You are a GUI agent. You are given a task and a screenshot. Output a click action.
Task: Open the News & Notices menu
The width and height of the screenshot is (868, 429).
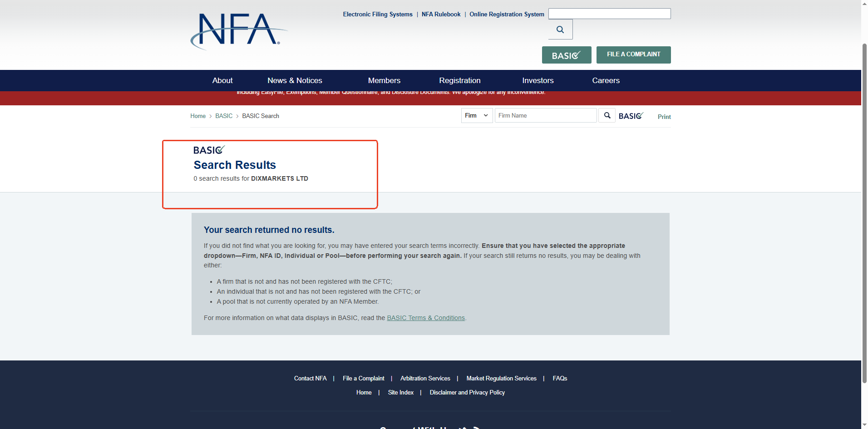(295, 80)
